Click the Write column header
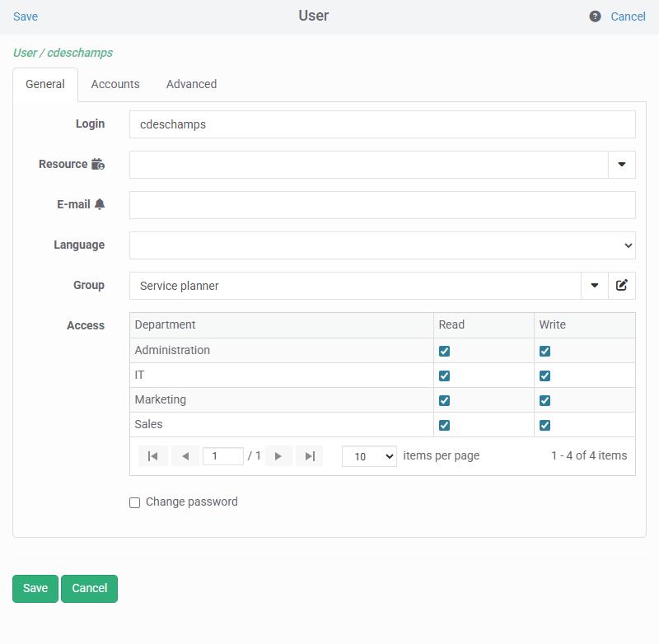 point(585,324)
